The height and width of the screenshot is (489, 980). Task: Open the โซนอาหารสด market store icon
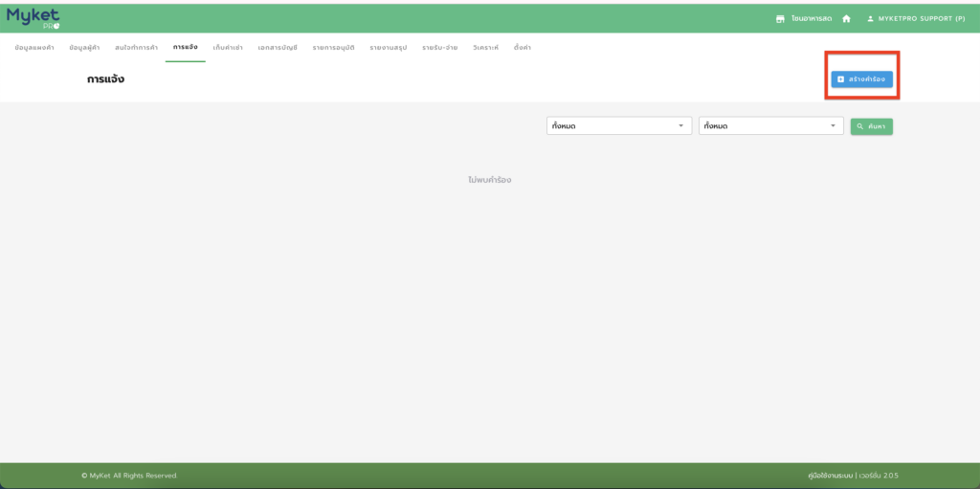tap(780, 19)
